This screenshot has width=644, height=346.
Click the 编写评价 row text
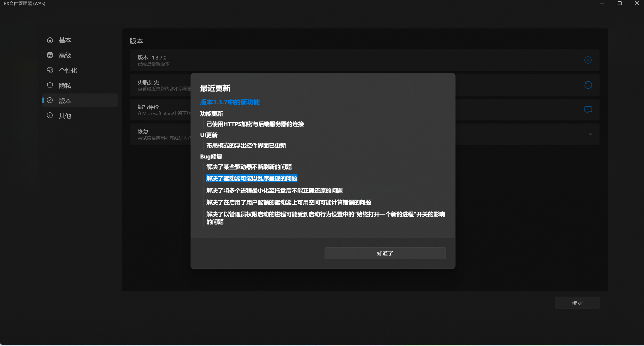point(149,107)
